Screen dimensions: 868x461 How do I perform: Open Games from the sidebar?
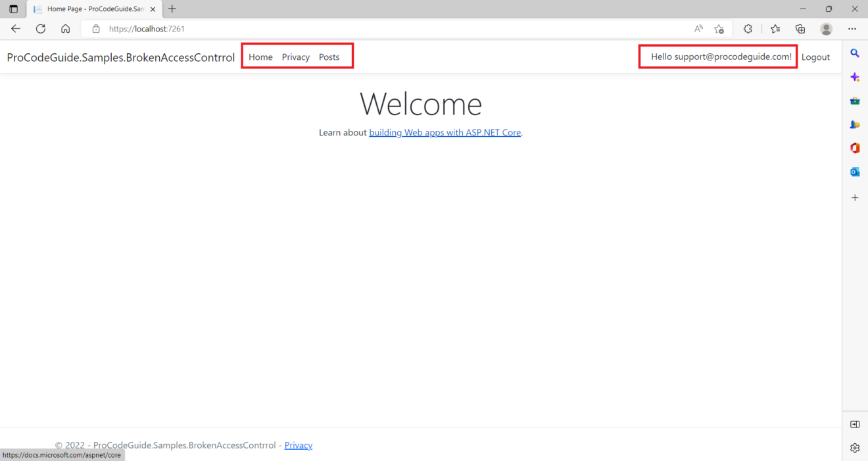[855, 124]
